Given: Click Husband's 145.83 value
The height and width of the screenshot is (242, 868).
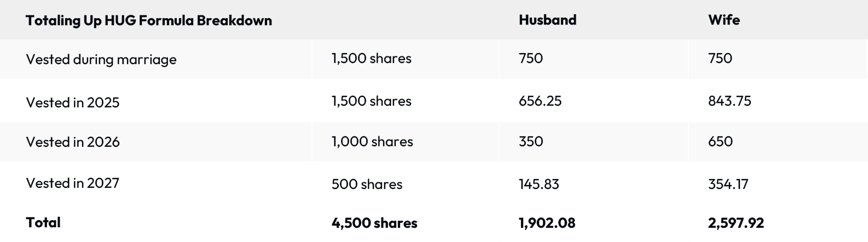Looking at the screenshot, I should pyautogui.click(x=539, y=184).
